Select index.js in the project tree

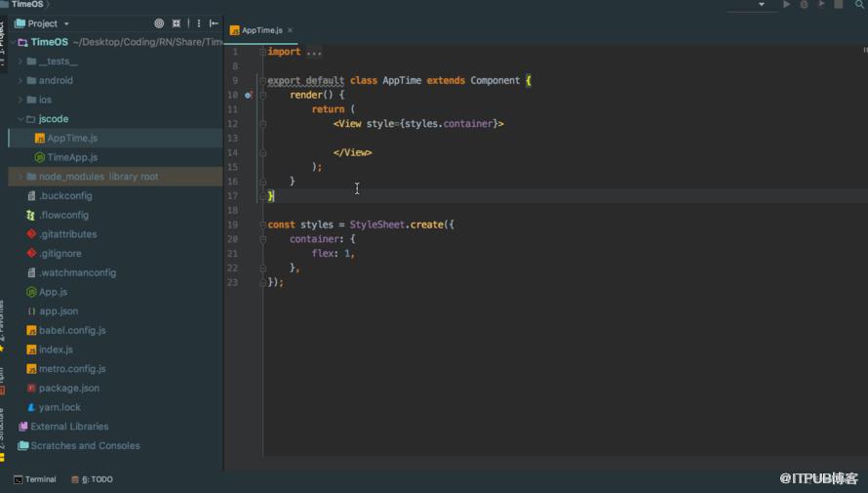click(x=56, y=349)
